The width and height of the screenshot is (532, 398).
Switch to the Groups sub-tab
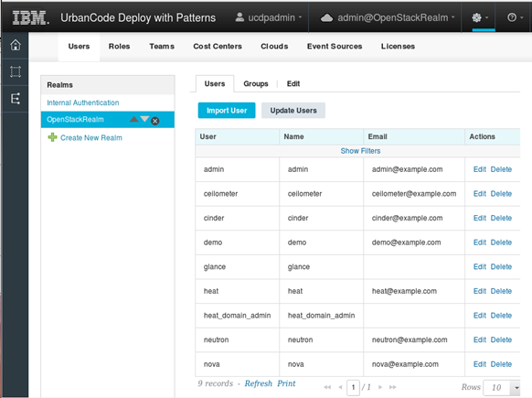coord(256,84)
